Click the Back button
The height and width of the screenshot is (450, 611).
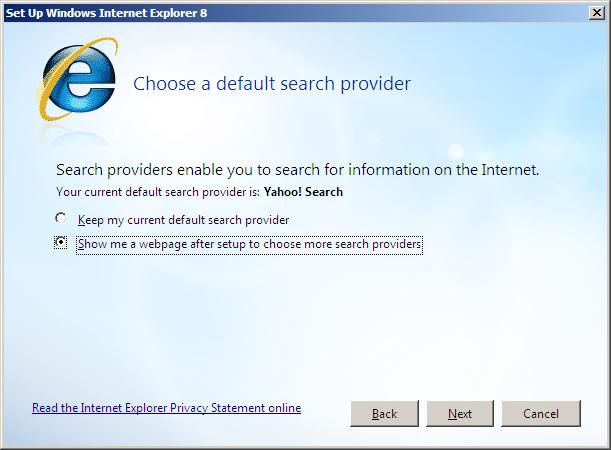[x=384, y=413]
